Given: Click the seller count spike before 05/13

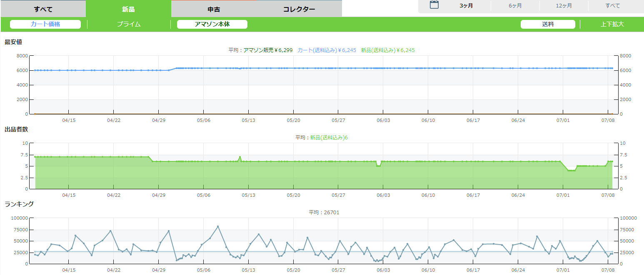Looking at the screenshot, I should [x=240, y=157].
